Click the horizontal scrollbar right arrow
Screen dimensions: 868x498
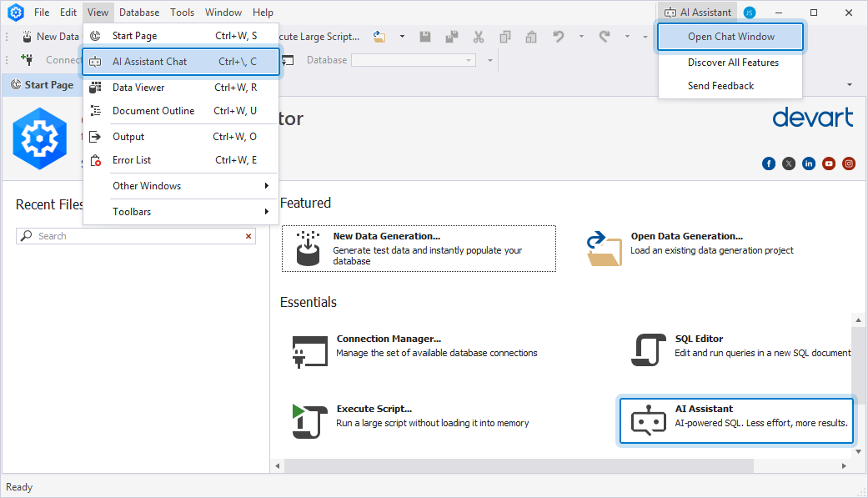pos(844,465)
